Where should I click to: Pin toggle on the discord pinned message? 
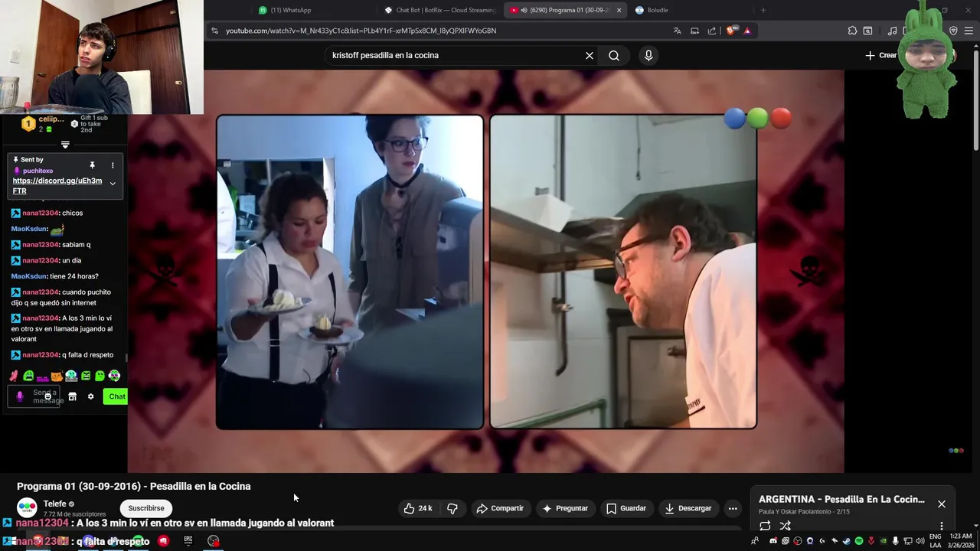(92, 165)
